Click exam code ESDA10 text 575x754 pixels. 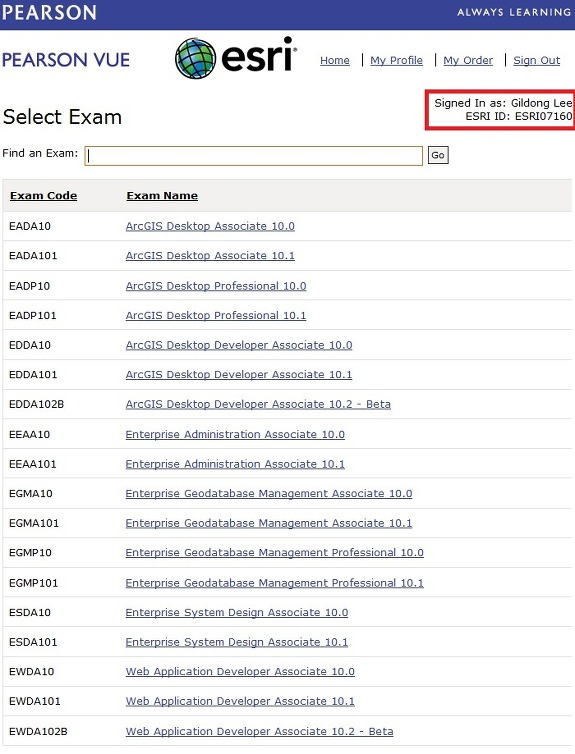coord(30,612)
